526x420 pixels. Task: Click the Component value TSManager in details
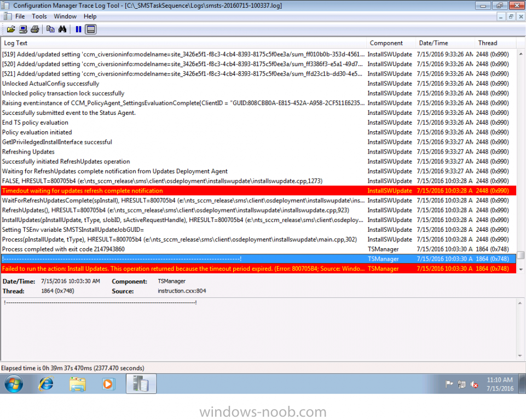tap(171, 281)
